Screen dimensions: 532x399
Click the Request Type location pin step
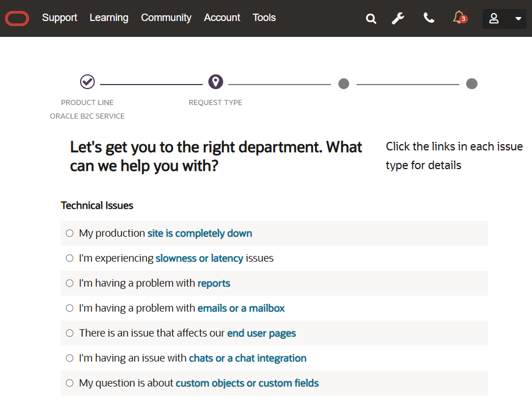pyautogui.click(x=215, y=82)
